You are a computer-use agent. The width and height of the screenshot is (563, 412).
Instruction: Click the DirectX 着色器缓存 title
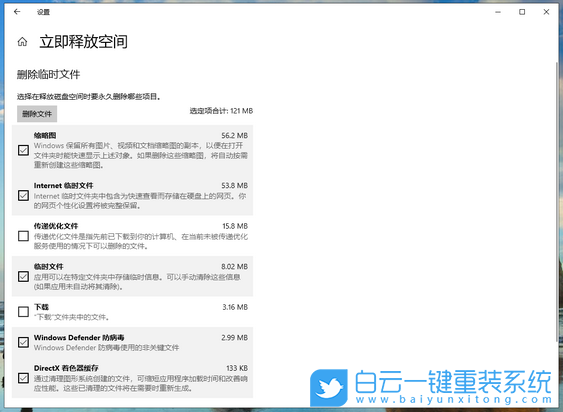pyautogui.click(x=66, y=368)
